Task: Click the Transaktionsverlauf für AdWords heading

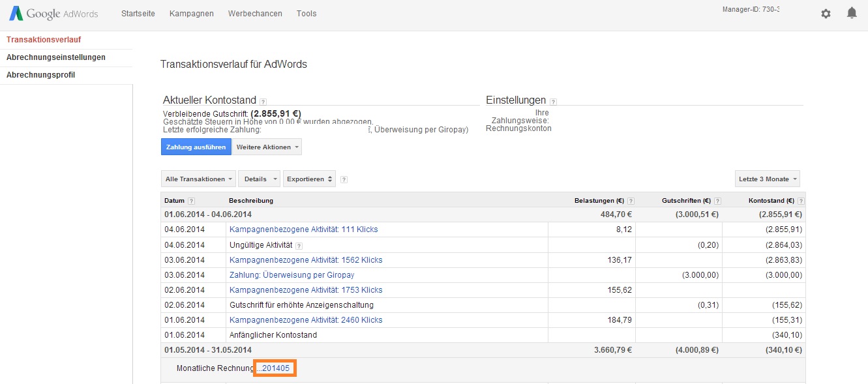Action: point(233,64)
